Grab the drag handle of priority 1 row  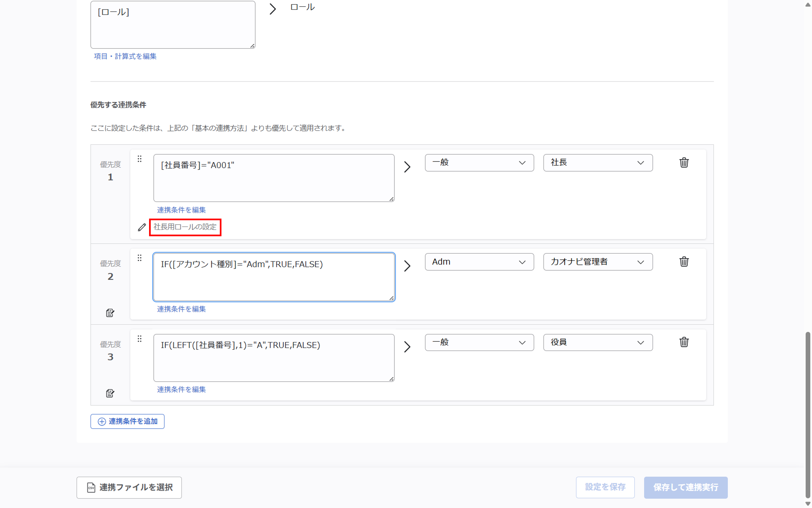click(x=140, y=159)
